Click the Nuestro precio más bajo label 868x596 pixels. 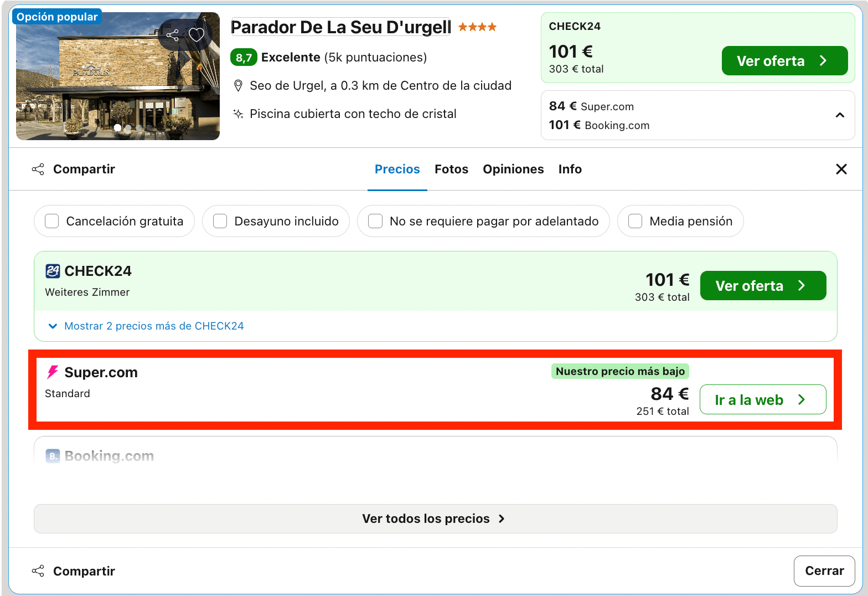pyautogui.click(x=620, y=372)
